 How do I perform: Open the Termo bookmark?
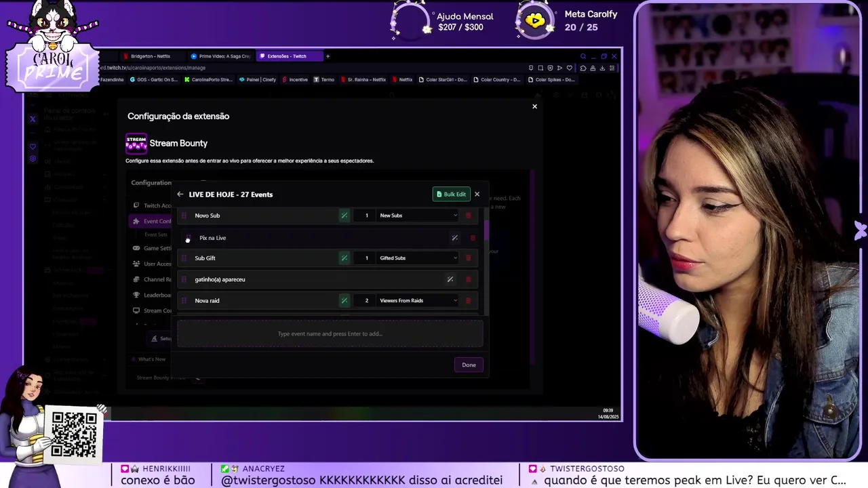(x=324, y=80)
